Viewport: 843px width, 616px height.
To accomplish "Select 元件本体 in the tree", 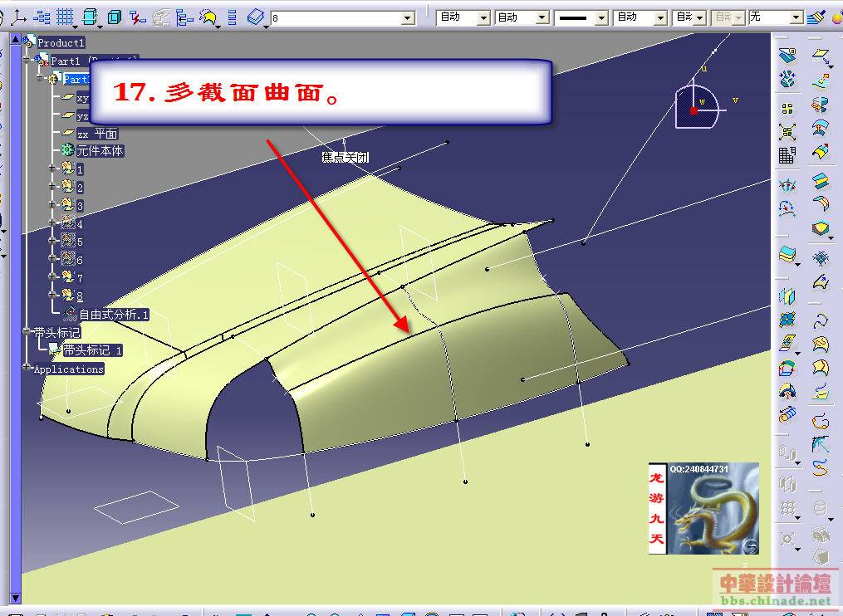I will pyautogui.click(x=100, y=151).
